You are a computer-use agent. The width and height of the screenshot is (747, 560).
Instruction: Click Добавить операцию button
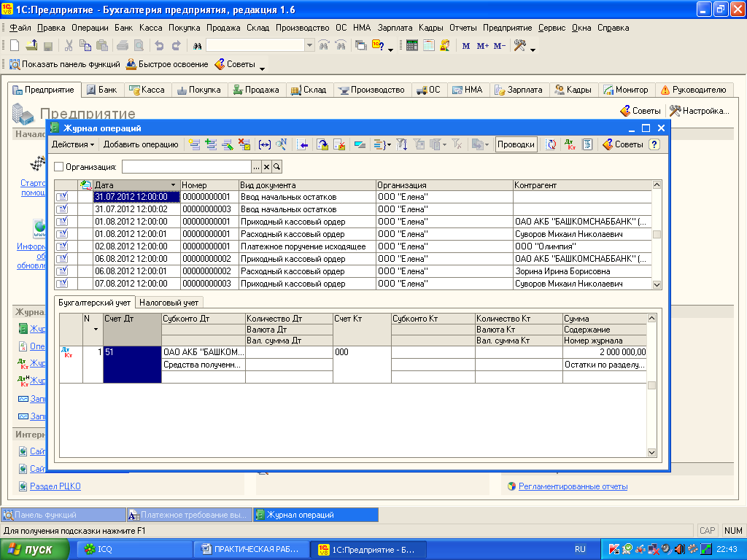coord(141,144)
